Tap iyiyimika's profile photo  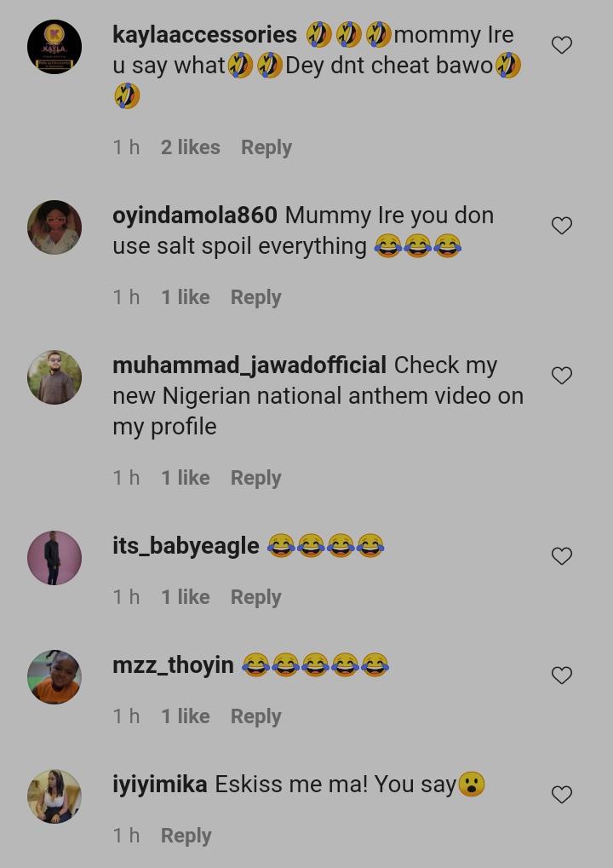[54, 796]
